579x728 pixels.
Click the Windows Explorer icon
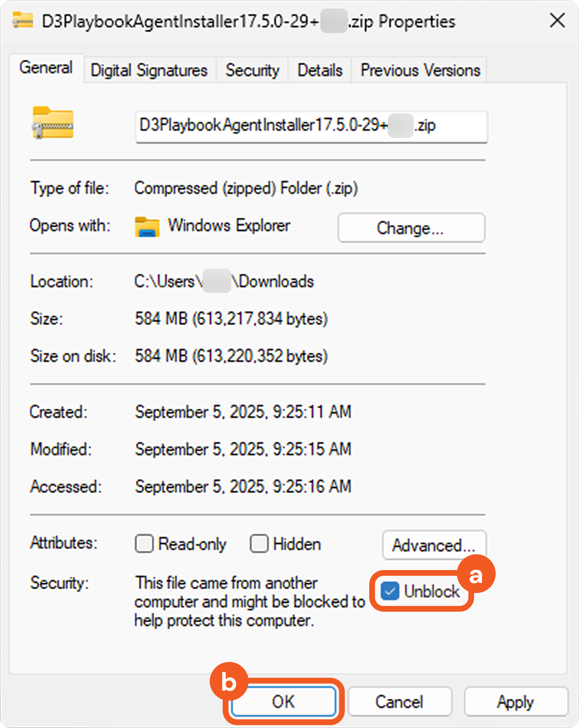pyautogui.click(x=147, y=227)
